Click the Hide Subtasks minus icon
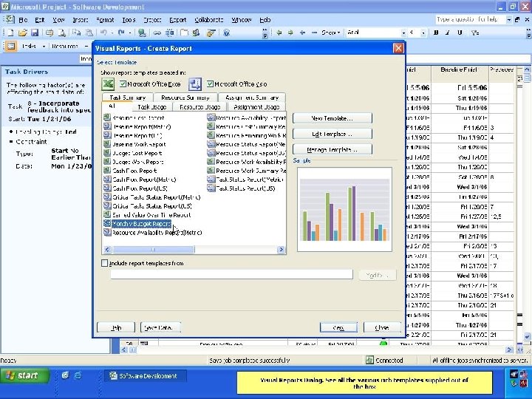The image size is (532, 399). (314, 33)
